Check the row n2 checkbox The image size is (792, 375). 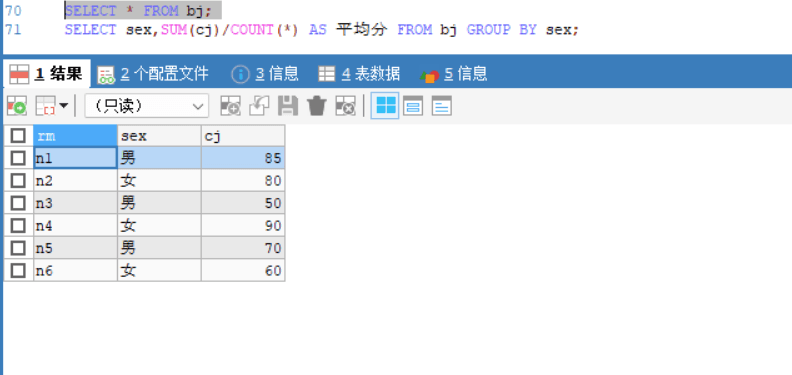click(x=18, y=180)
